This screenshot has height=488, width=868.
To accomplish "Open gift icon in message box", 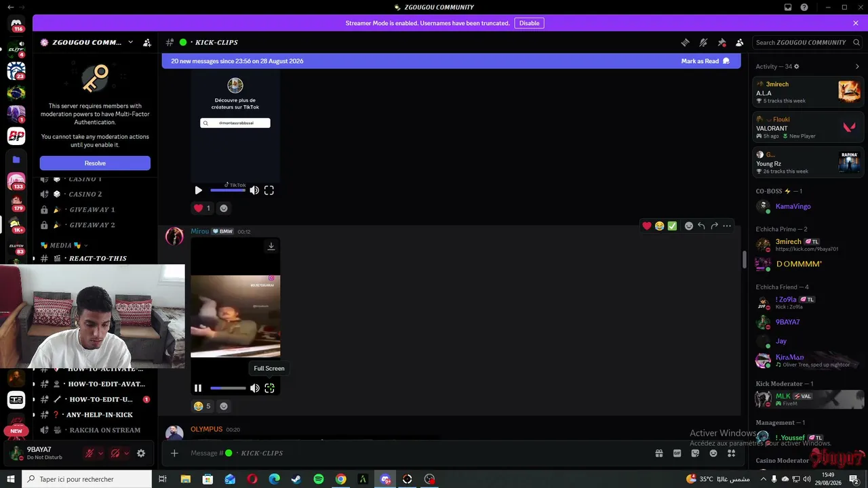I will (658, 453).
